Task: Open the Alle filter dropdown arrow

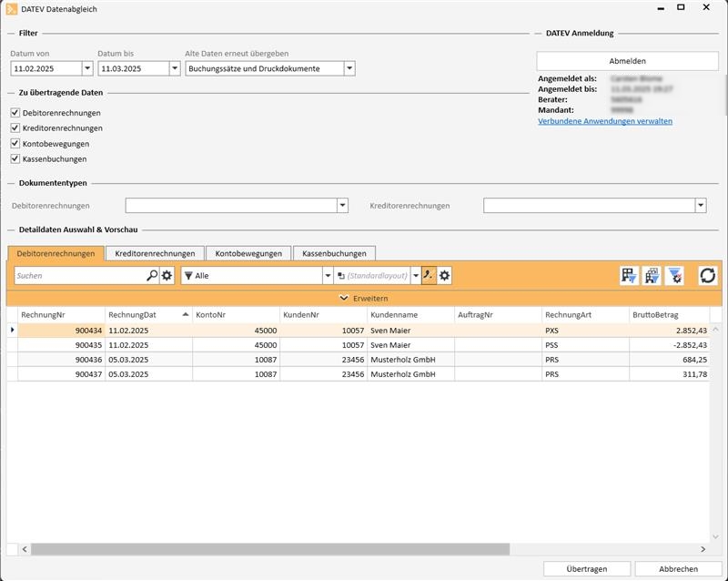Action: pyautogui.click(x=328, y=276)
